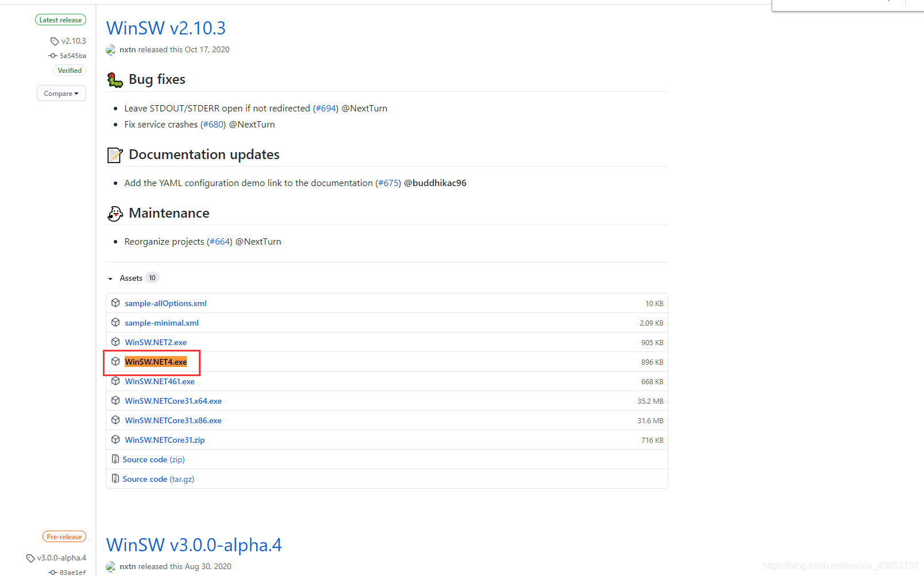Image resolution: width=924 pixels, height=576 pixels.
Task: Click the memo emoji beside Documentation updates
Action: pyautogui.click(x=115, y=155)
